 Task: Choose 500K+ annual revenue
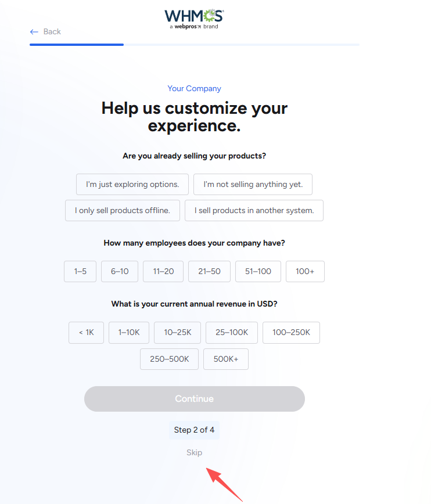click(226, 359)
